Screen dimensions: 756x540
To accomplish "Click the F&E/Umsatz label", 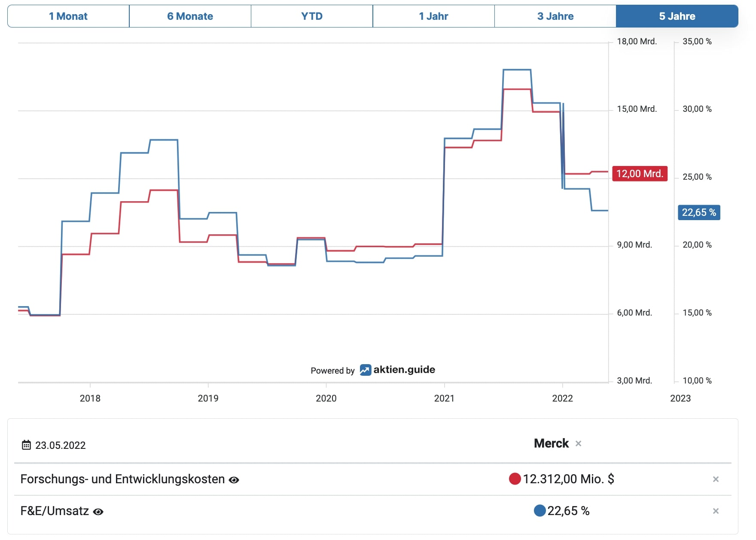I will (55, 511).
